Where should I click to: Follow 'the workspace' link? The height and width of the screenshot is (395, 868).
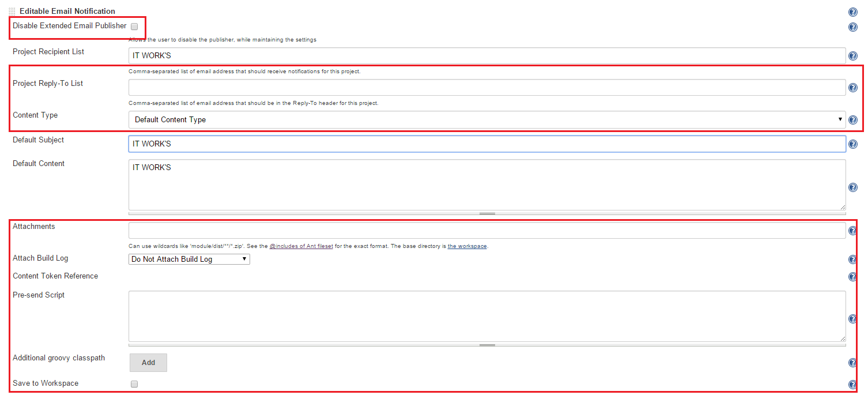pos(467,246)
